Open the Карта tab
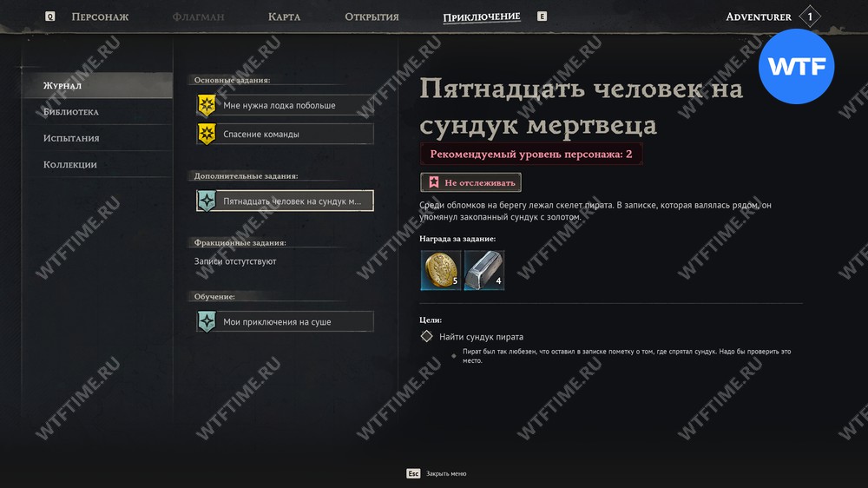The height and width of the screenshot is (488, 868). point(284,16)
